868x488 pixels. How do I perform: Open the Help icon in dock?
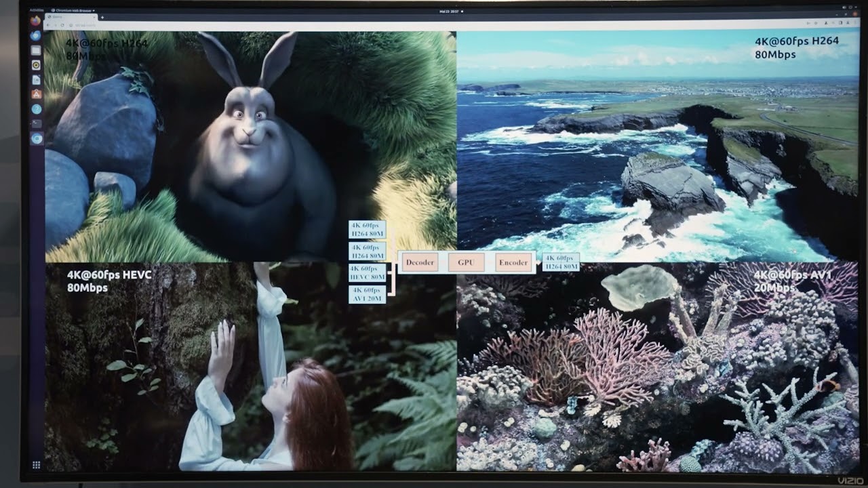click(x=36, y=109)
